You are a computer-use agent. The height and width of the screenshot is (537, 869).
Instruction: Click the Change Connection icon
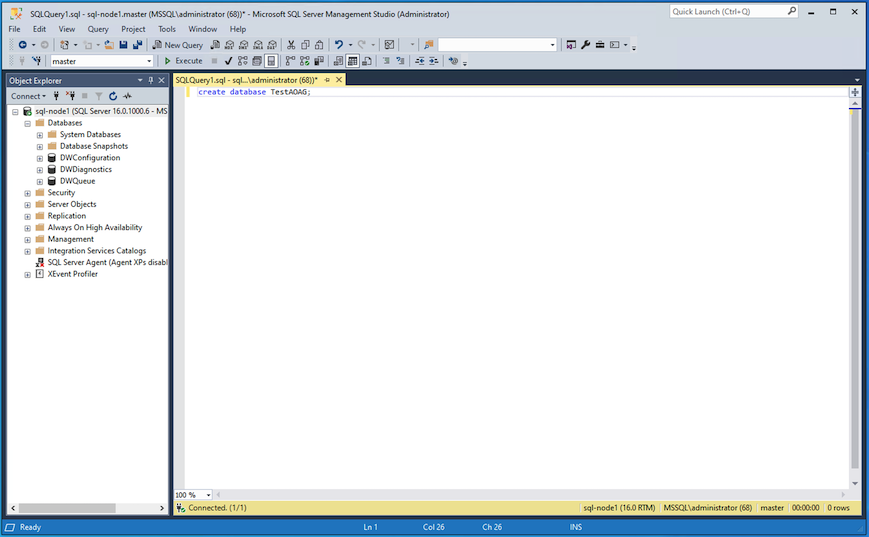[37, 61]
